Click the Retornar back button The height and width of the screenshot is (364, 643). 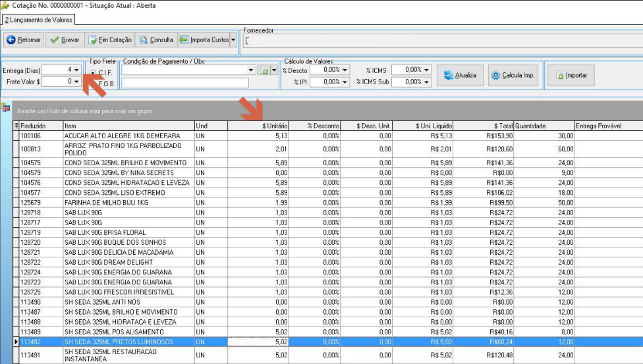click(x=23, y=39)
